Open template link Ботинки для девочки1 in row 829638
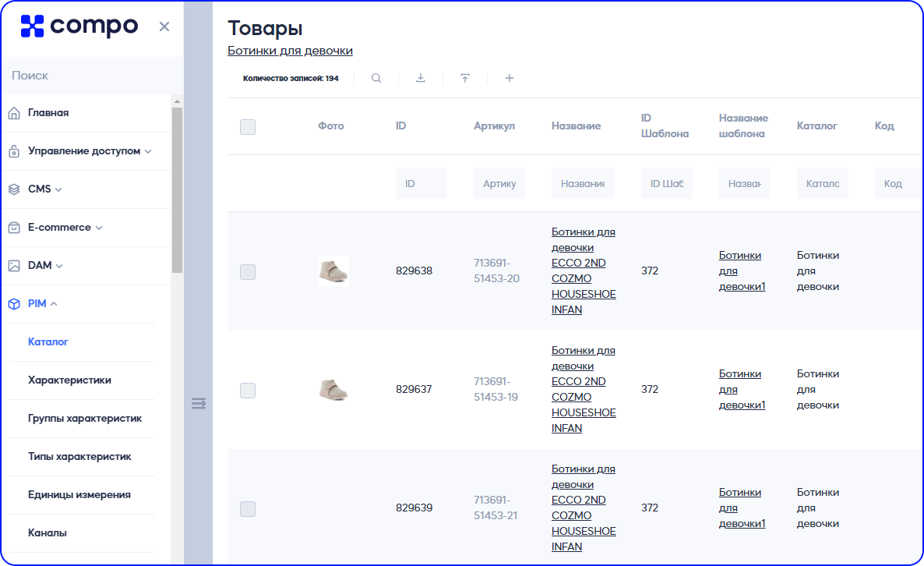 coord(742,271)
